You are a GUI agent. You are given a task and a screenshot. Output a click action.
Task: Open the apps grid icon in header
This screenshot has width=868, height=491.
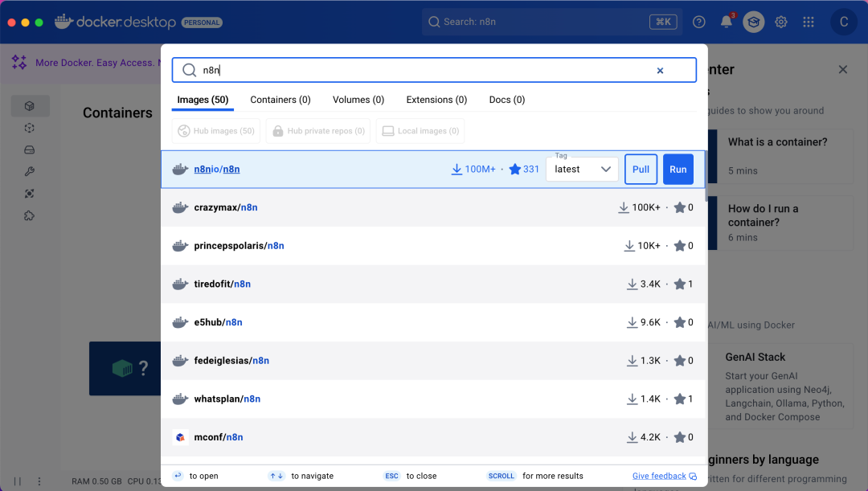click(808, 22)
